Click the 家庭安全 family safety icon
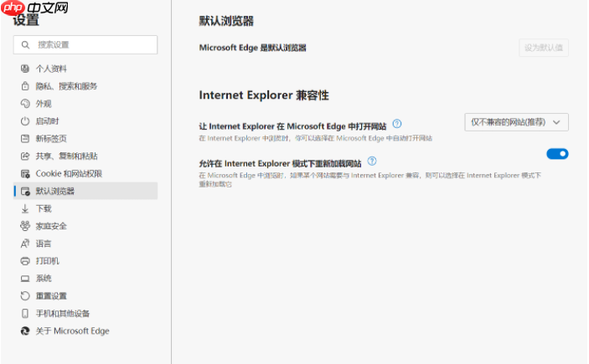Image resolution: width=589 pixels, height=364 pixels. [x=25, y=226]
